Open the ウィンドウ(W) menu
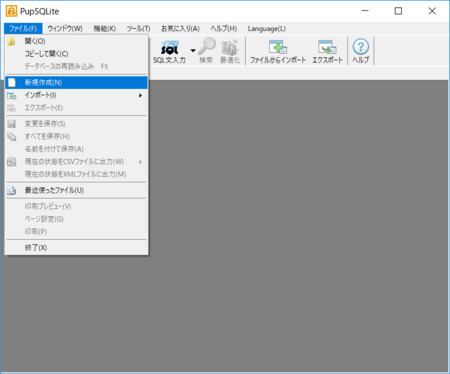450x374 pixels. 65,29
